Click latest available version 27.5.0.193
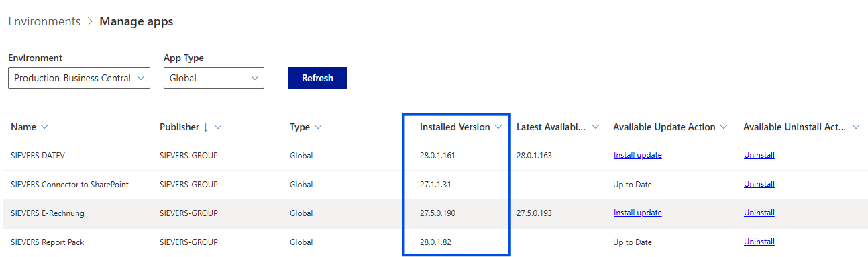 (535, 213)
